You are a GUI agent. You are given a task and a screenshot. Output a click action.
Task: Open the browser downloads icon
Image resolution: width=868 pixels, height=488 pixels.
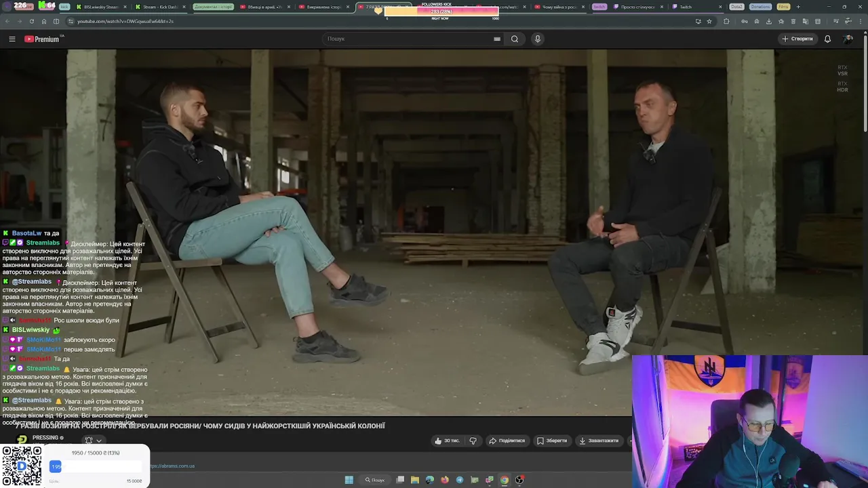tap(768, 21)
